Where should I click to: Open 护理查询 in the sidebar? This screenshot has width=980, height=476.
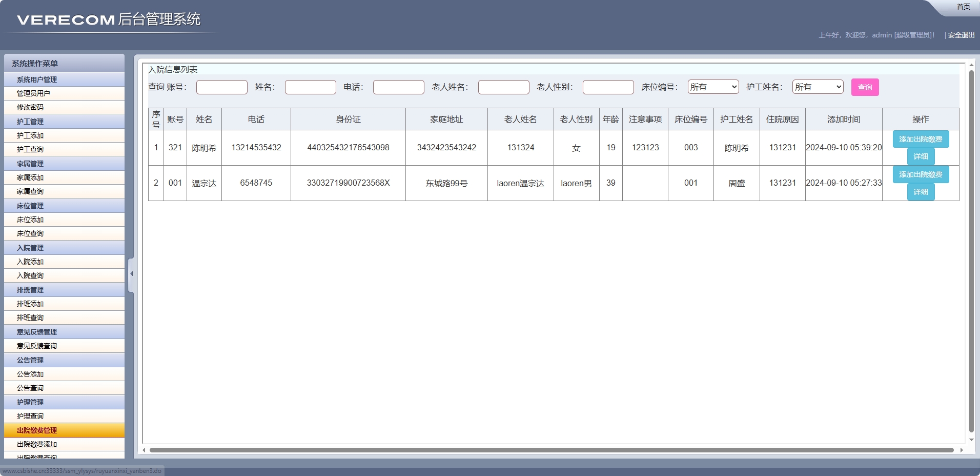coord(64,416)
